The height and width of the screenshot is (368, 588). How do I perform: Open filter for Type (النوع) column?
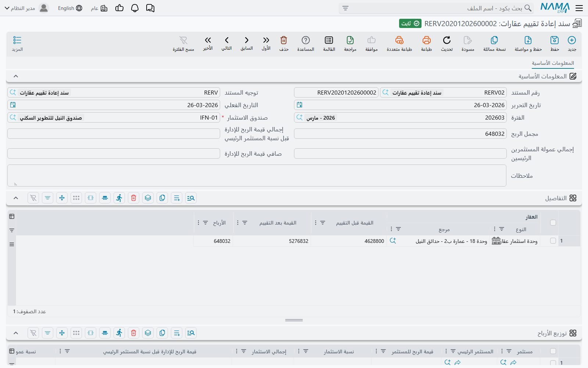pos(502,229)
